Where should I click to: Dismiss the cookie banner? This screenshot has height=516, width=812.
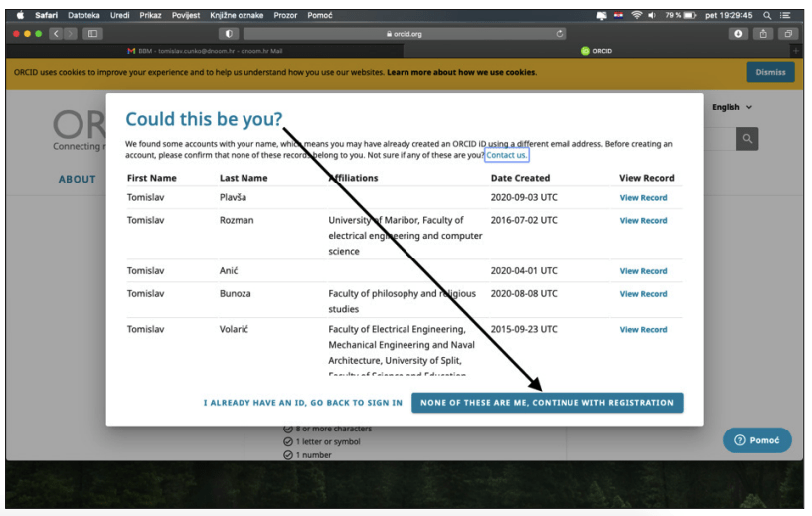(770, 72)
